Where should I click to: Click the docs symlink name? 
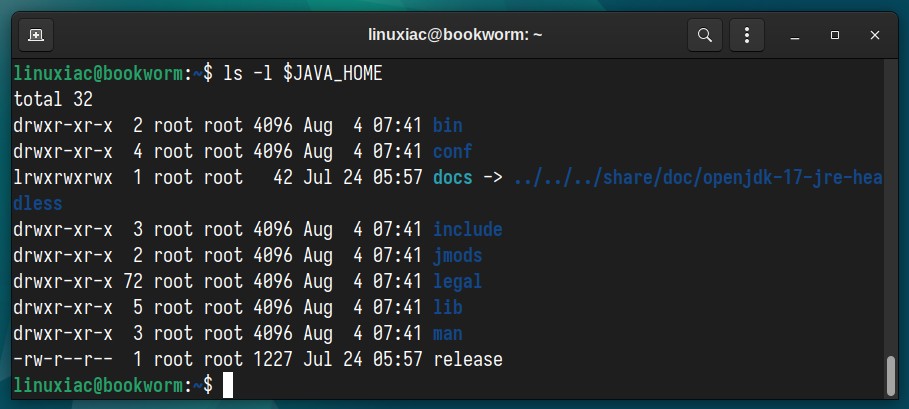pos(453,177)
